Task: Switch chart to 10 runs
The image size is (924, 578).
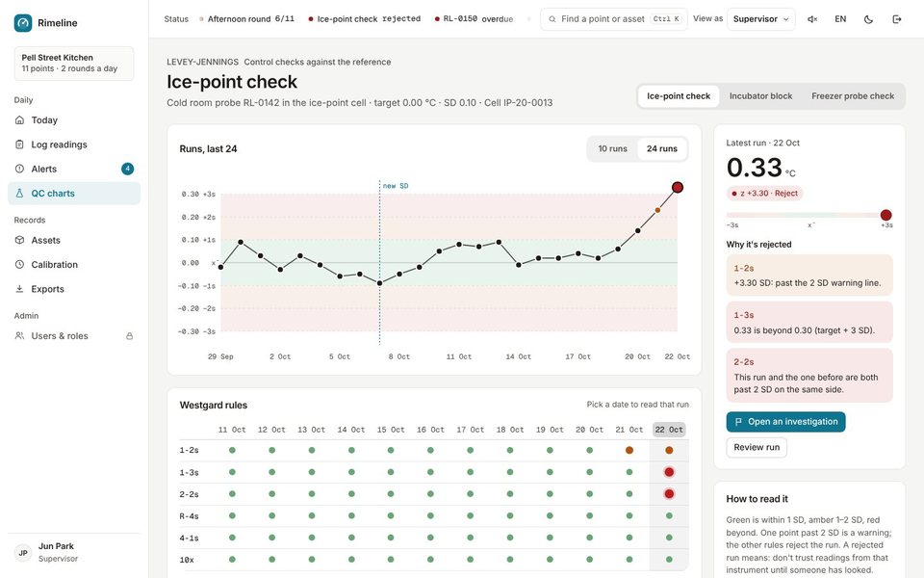Action: (x=612, y=148)
